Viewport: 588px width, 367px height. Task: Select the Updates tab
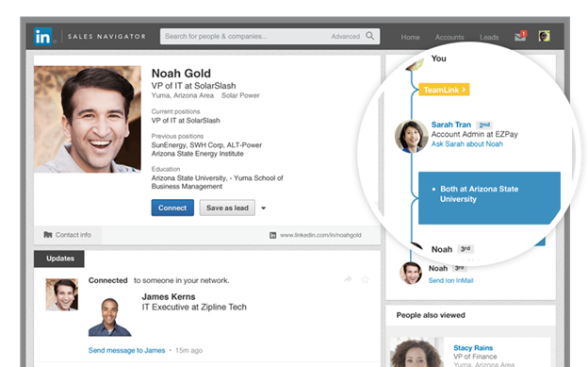[59, 259]
